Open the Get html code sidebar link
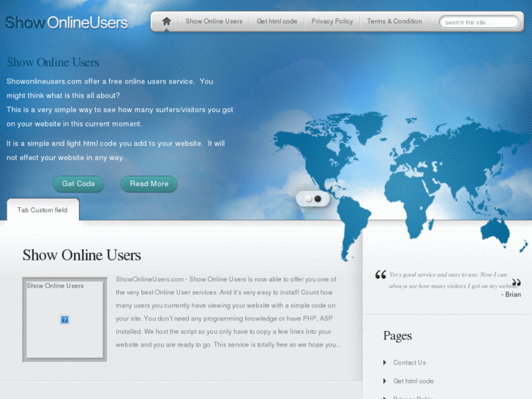 click(413, 381)
